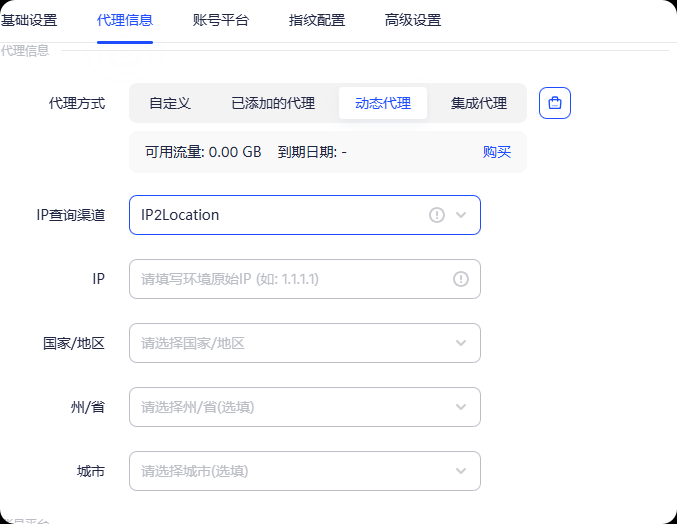
Task: Click info icon in IP input field
Action: [x=461, y=279]
